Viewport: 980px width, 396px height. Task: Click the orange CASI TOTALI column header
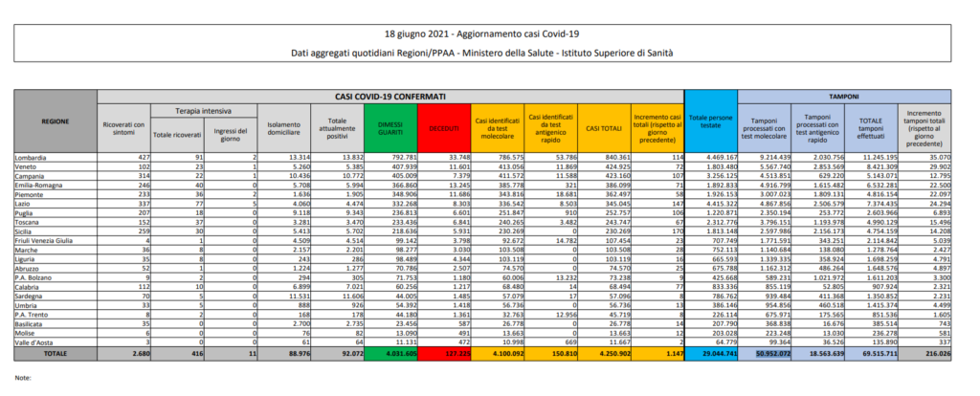point(603,125)
